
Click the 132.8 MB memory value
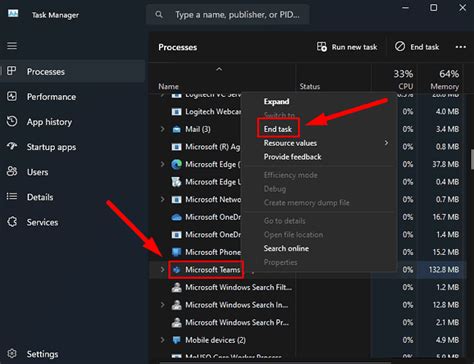[x=444, y=269]
